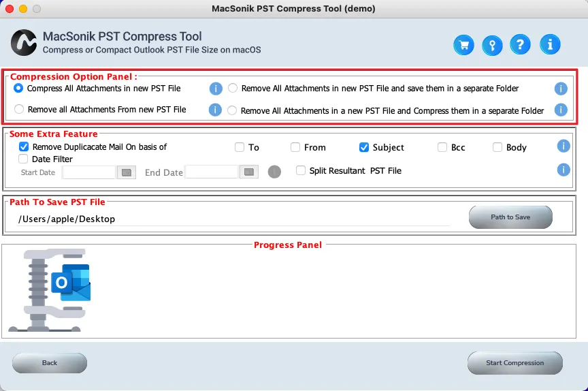This screenshot has height=391, width=588.
Task: Click the save path text field
Action: coord(233,219)
